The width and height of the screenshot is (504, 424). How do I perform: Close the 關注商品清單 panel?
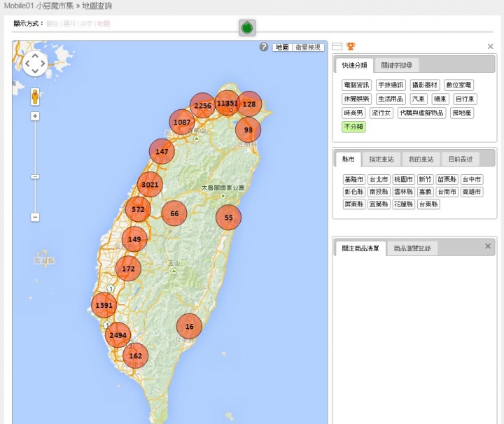click(x=488, y=246)
